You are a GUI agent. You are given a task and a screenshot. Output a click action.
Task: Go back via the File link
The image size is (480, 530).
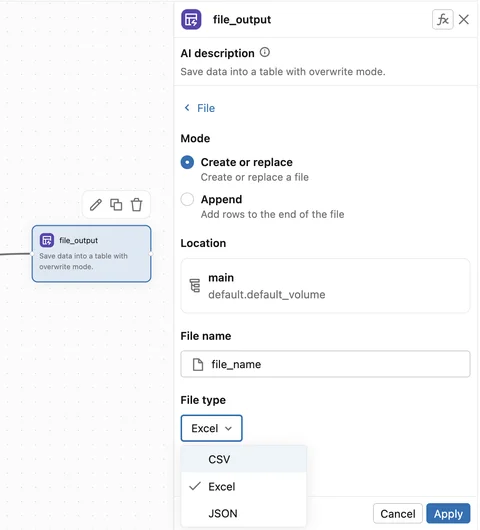tap(206, 108)
